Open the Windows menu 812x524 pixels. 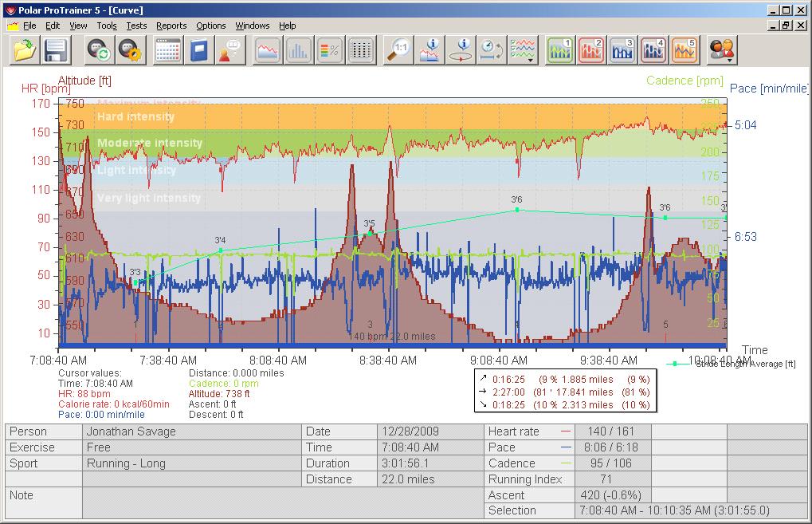[252, 26]
